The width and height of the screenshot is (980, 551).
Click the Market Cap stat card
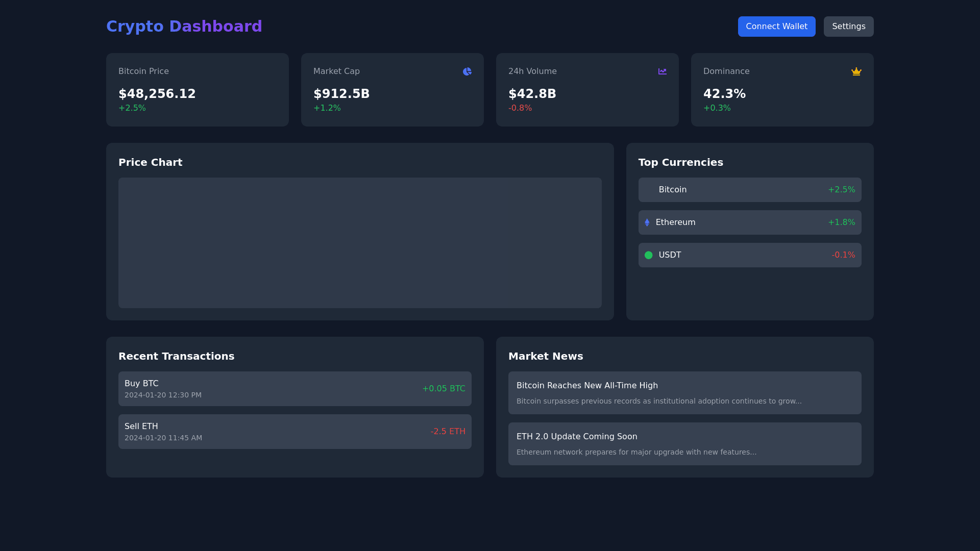tap(393, 89)
